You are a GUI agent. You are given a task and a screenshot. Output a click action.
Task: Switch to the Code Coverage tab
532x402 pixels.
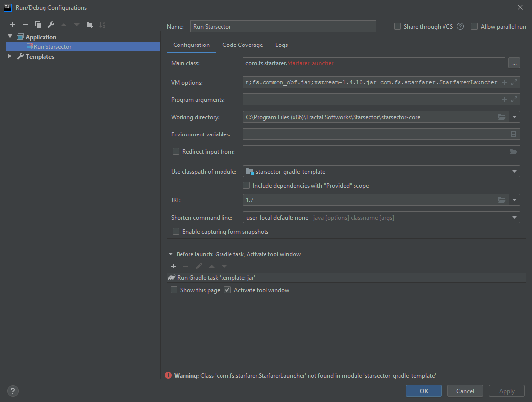pyautogui.click(x=243, y=45)
